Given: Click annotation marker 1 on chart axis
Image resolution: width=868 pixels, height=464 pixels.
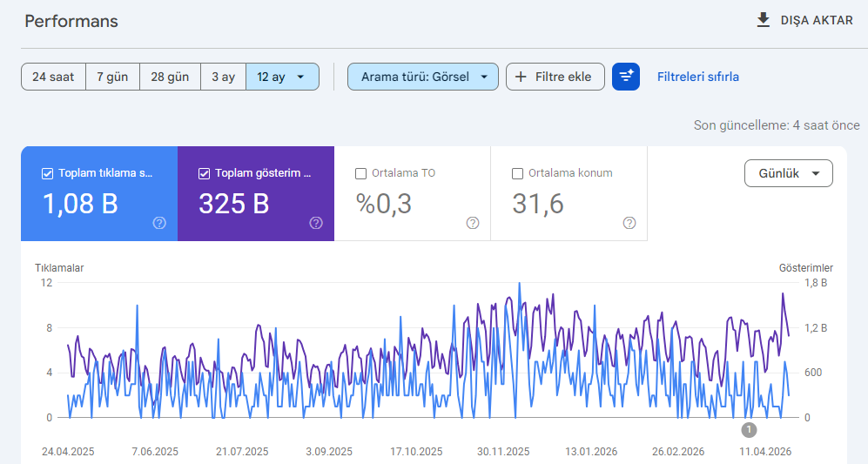Looking at the screenshot, I should tap(749, 430).
